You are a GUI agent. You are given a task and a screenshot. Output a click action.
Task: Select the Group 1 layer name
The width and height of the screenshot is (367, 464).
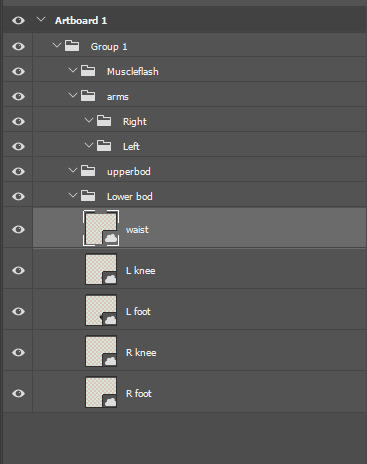109,47
